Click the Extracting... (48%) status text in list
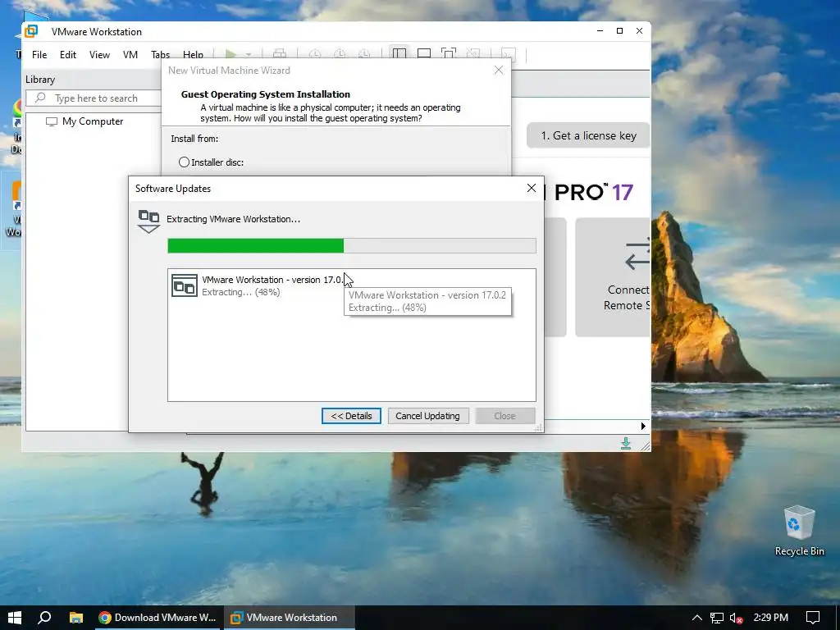Image resolution: width=840 pixels, height=630 pixels. click(240, 292)
